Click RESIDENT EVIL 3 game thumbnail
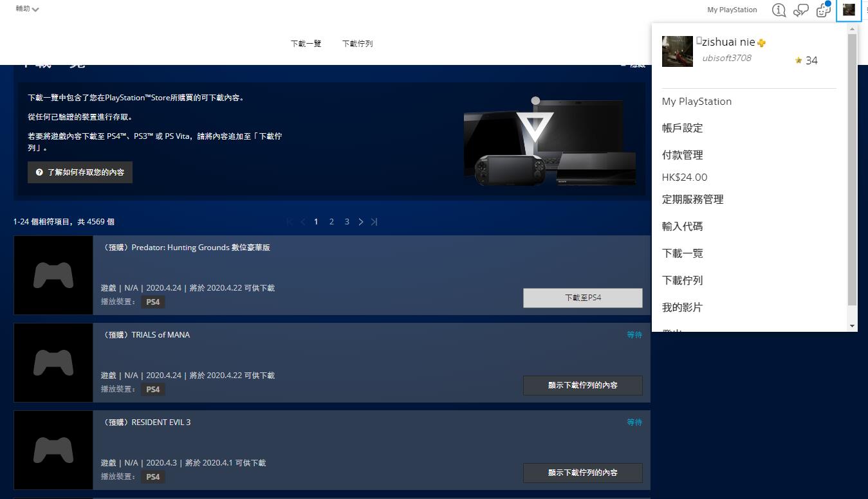868x499 pixels. point(53,450)
